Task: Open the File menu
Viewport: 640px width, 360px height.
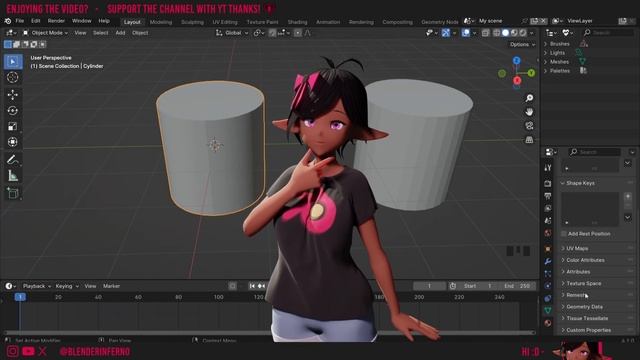Action: click(x=20, y=21)
